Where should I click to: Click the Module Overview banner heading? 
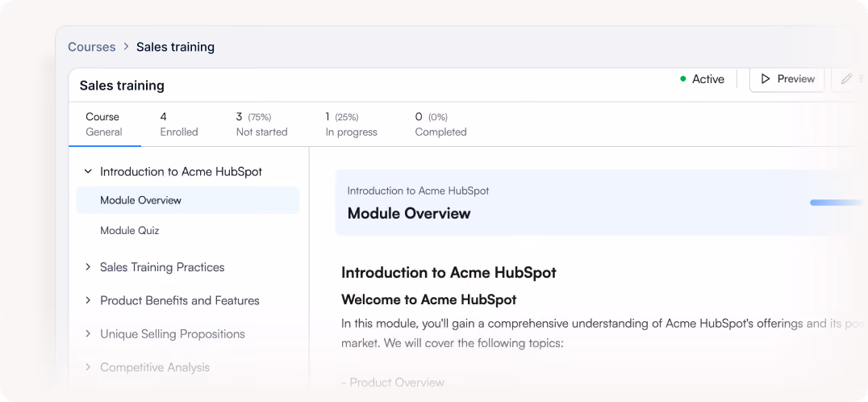pos(409,213)
